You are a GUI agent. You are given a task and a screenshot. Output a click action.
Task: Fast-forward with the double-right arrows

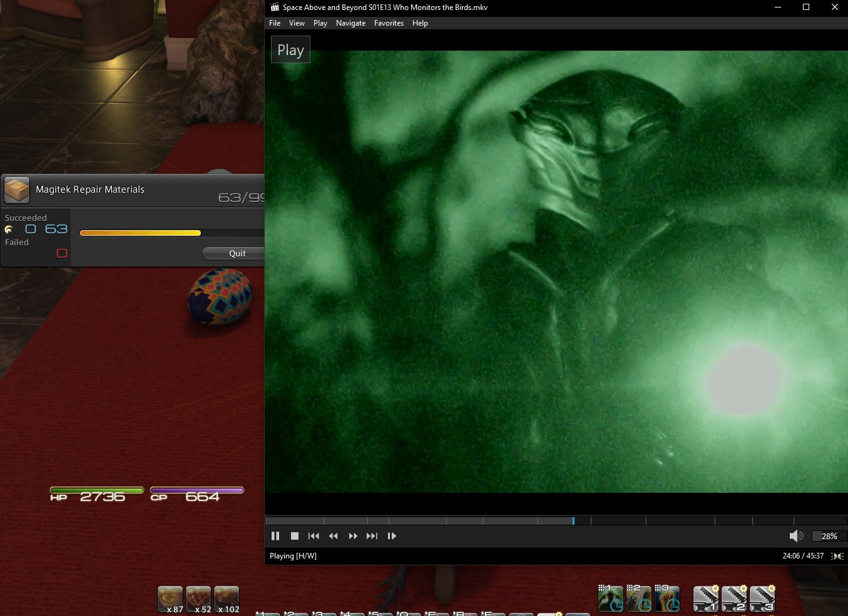click(x=353, y=536)
